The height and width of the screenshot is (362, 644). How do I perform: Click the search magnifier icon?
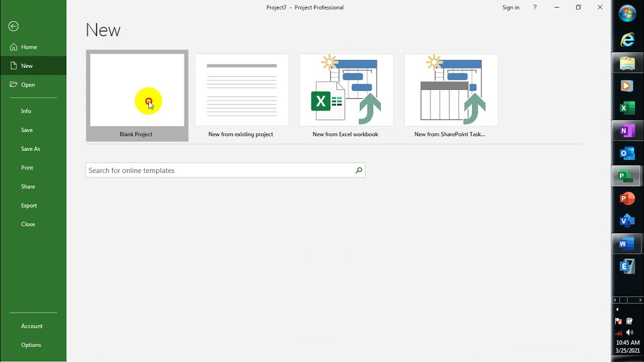click(359, 170)
